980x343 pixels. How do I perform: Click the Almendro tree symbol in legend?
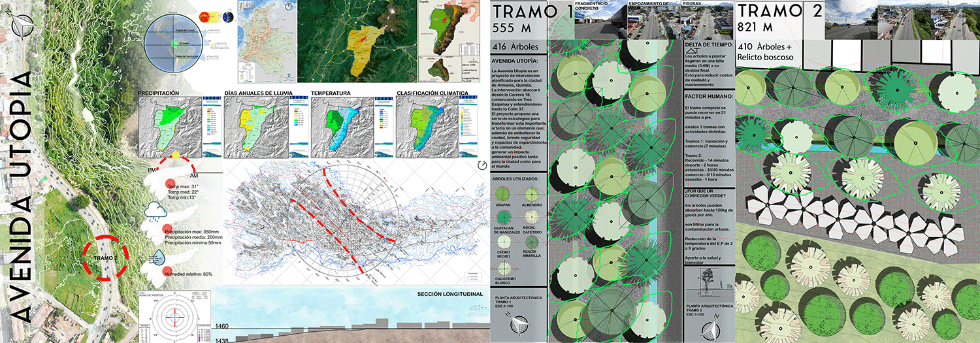pyautogui.click(x=532, y=194)
